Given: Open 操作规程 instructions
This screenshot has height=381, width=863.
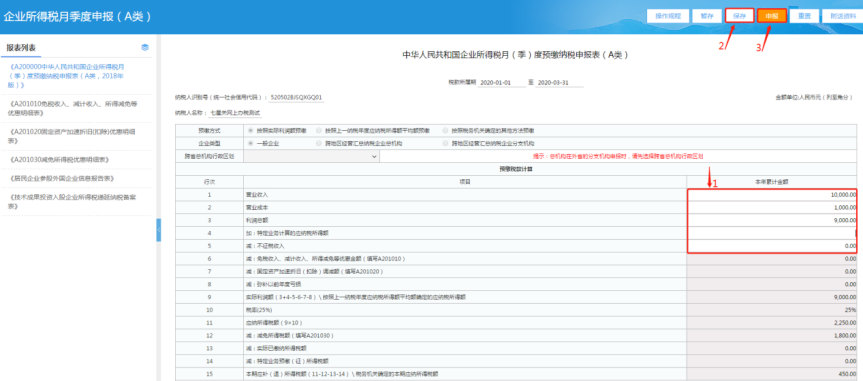Looking at the screenshot, I should tap(668, 16).
